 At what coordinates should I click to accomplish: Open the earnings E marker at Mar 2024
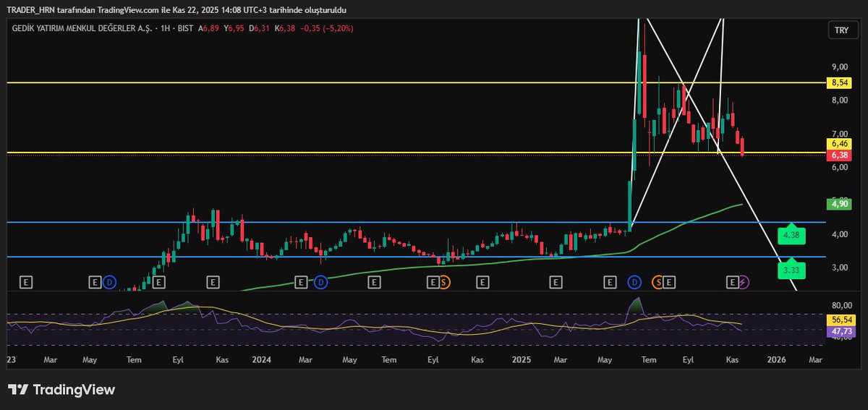tap(302, 282)
